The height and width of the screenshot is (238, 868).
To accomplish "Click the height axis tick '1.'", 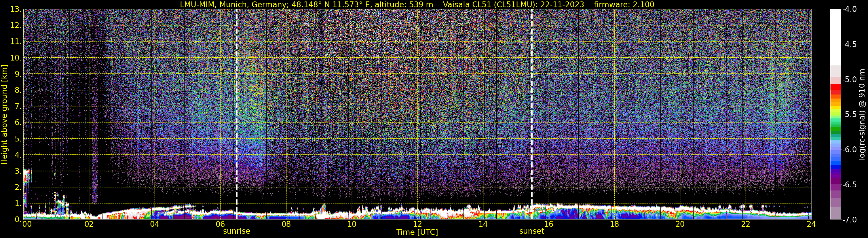I will click(x=18, y=203).
